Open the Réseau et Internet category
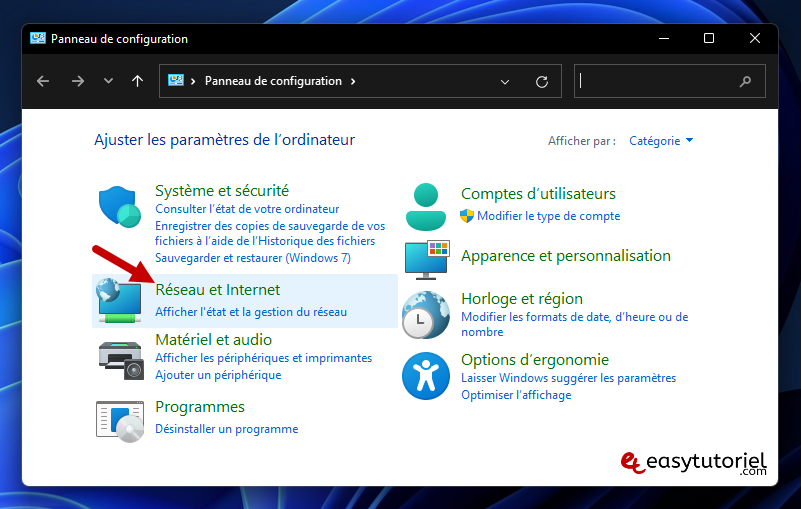This screenshot has height=509, width=801. 218,290
